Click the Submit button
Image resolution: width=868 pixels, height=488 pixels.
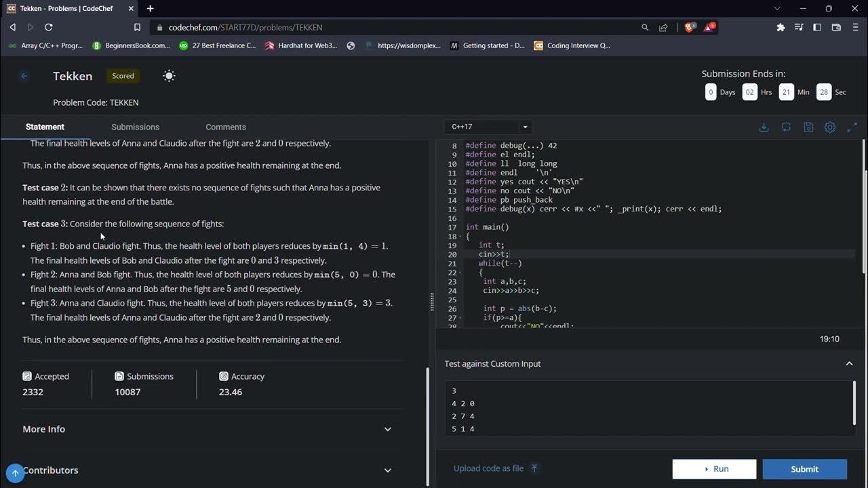point(804,469)
